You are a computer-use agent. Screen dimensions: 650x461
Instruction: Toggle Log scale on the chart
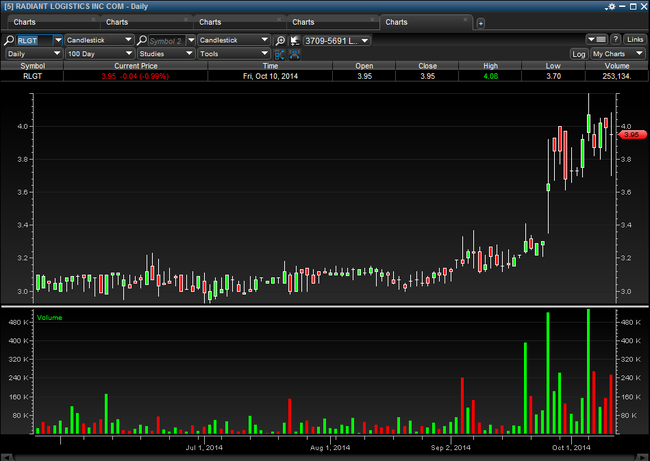(579, 54)
